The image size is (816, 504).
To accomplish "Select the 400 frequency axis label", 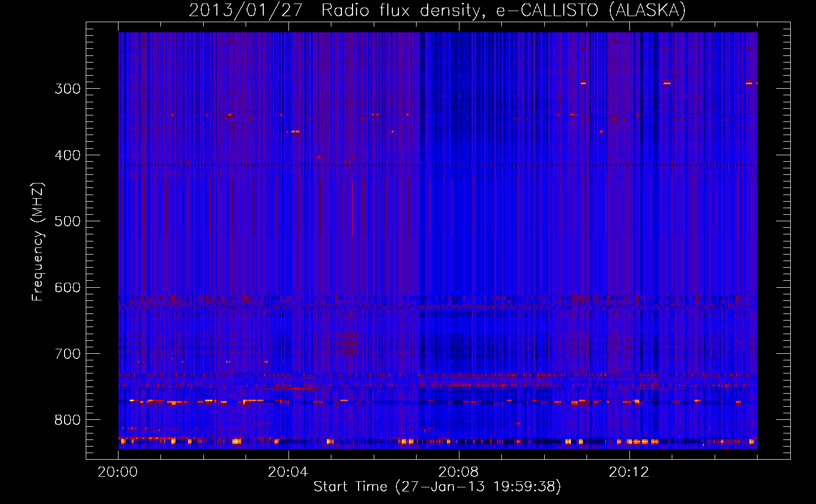I will [68, 155].
